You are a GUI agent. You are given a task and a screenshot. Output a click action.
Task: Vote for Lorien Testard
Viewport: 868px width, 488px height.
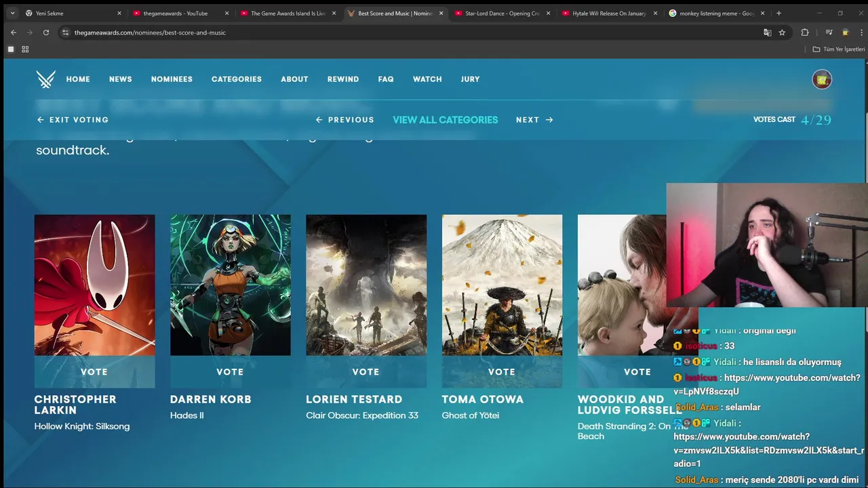point(366,372)
